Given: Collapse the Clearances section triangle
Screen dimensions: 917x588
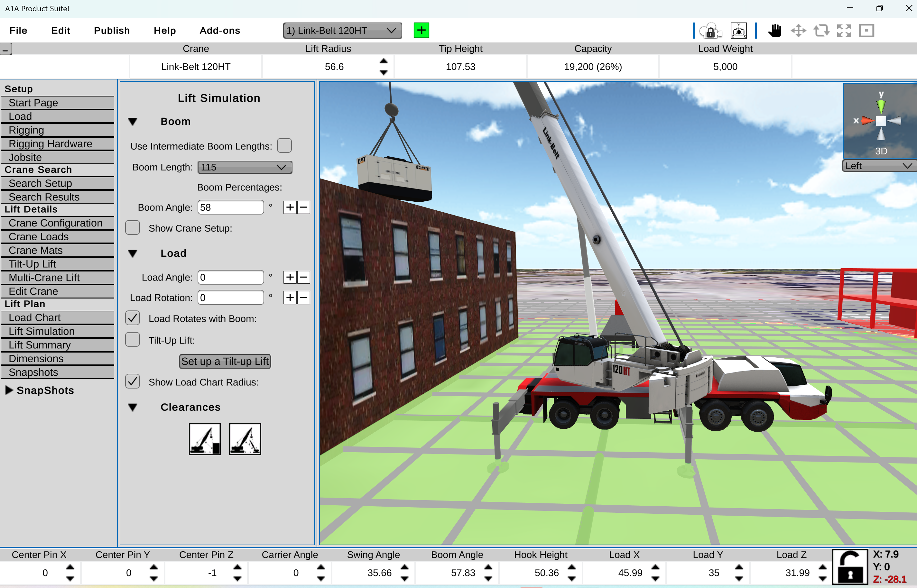Looking at the screenshot, I should point(133,408).
